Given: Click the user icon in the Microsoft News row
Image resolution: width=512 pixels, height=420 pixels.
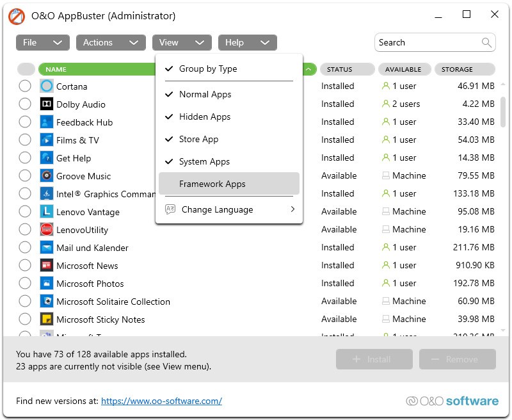Looking at the screenshot, I should pos(386,265).
